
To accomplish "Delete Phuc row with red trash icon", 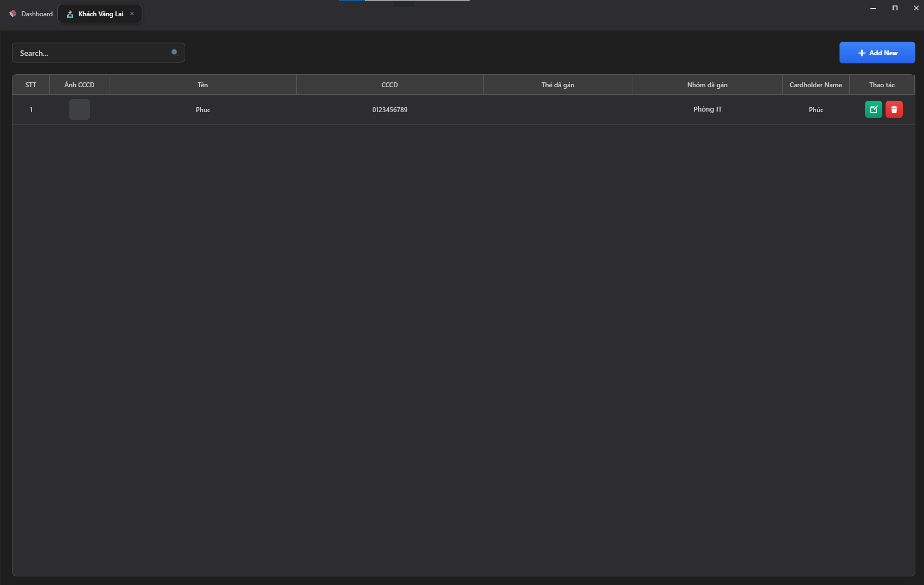I will coord(894,109).
